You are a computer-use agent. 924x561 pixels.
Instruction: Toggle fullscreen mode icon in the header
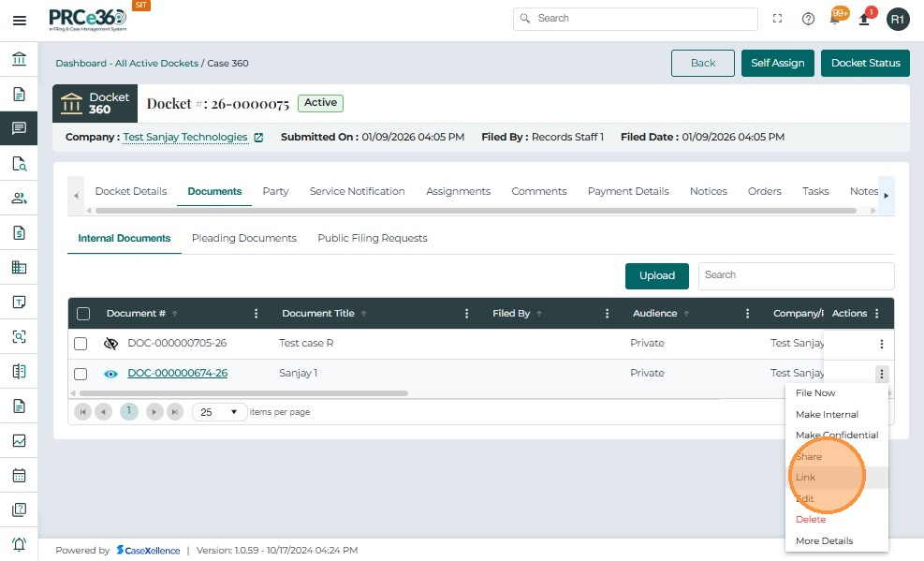click(777, 19)
